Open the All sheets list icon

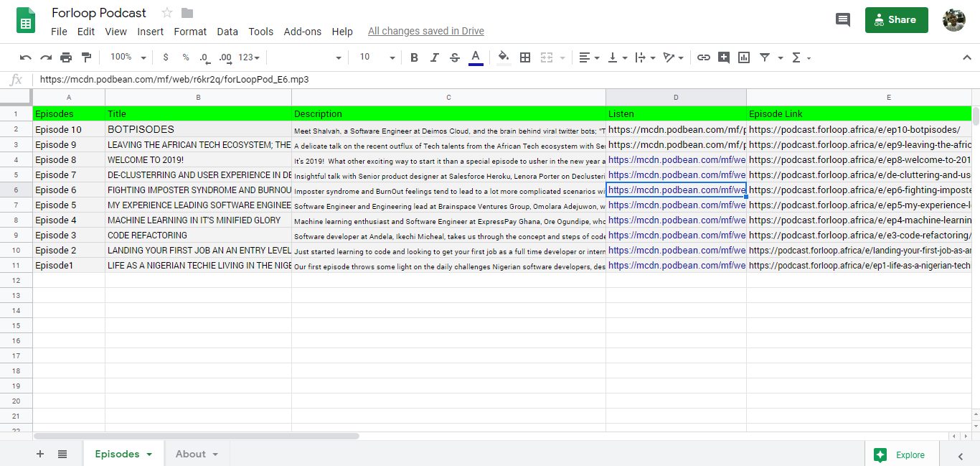(x=62, y=454)
